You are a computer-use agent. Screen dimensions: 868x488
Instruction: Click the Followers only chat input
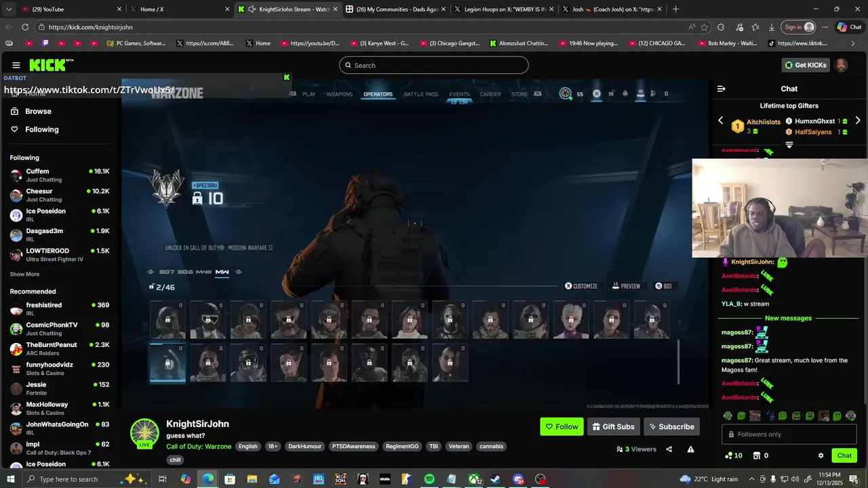pyautogui.click(x=789, y=434)
